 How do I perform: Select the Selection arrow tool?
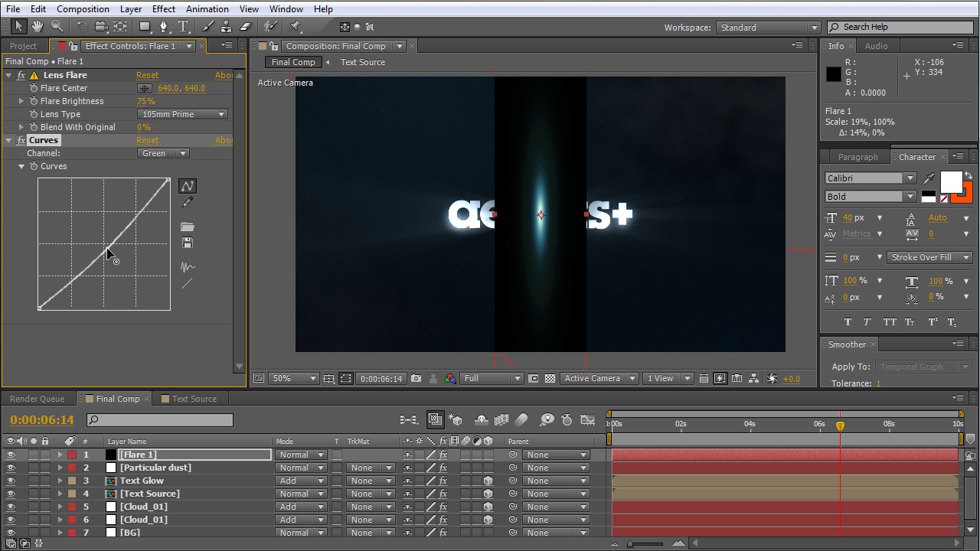[19, 27]
